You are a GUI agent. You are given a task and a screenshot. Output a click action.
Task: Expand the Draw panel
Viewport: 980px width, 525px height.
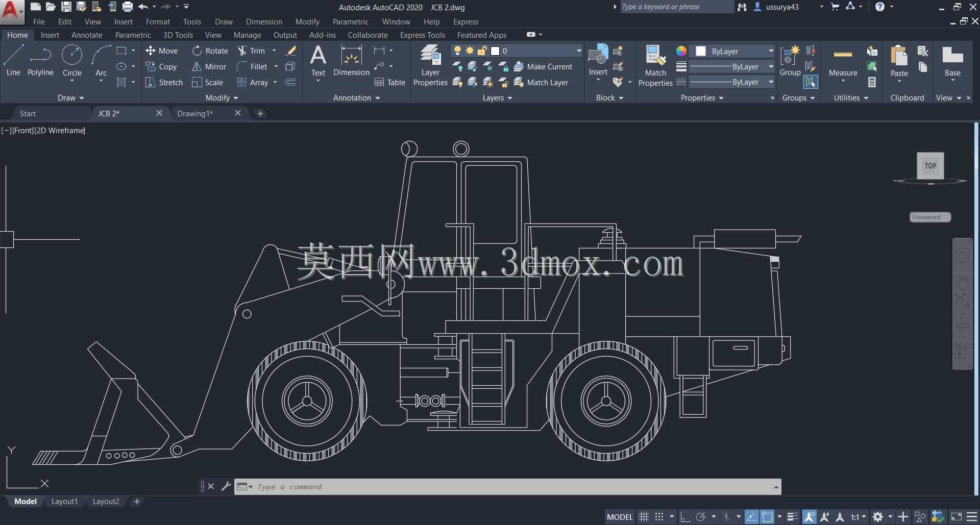pos(70,97)
